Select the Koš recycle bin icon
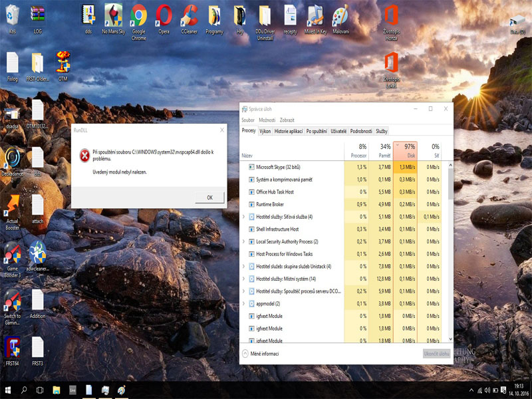Image resolution: width=532 pixels, height=399 pixels. [x=12, y=16]
